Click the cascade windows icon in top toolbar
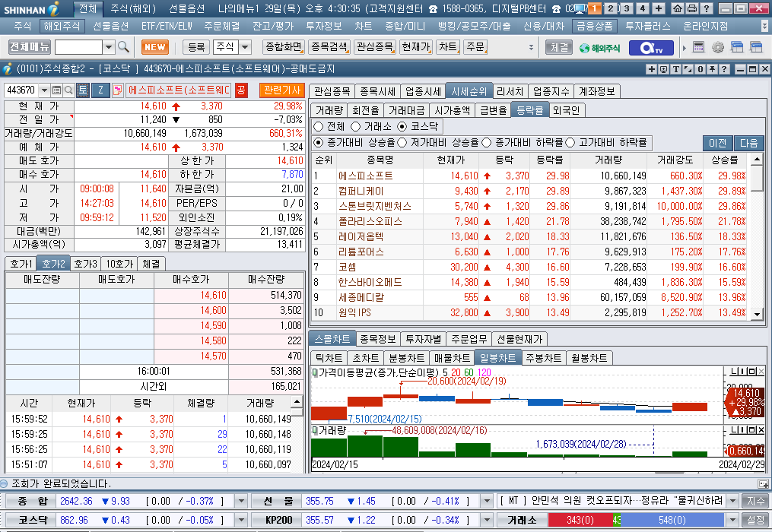The image size is (772, 532). [x=737, y=47]
